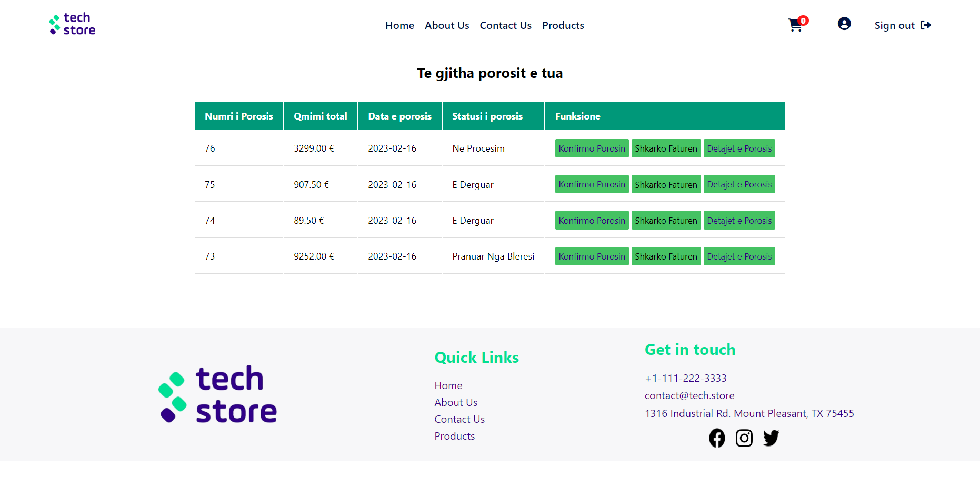The height and width of the screenshot is (496, 980).
Task: Open the Facebook icon in footer
Action: 717,438
